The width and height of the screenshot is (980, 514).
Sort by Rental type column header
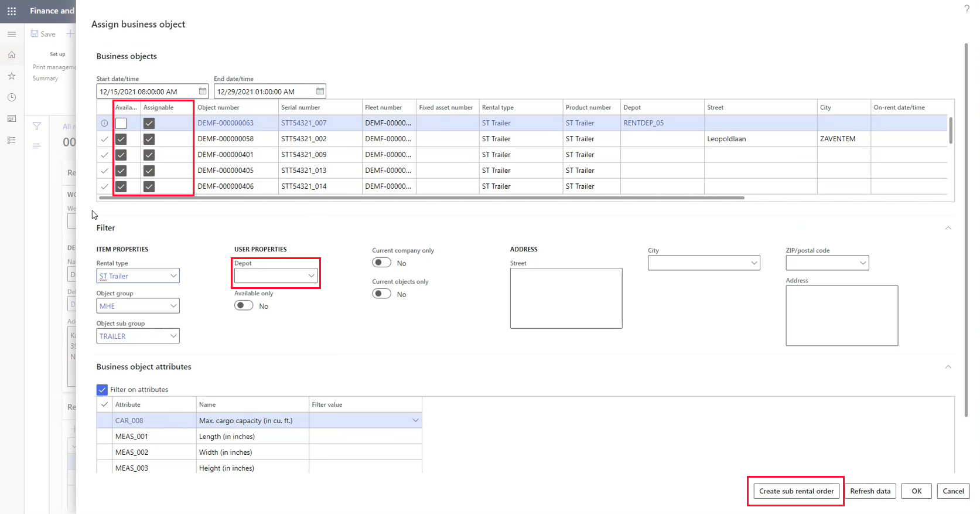tap(497, 107)
